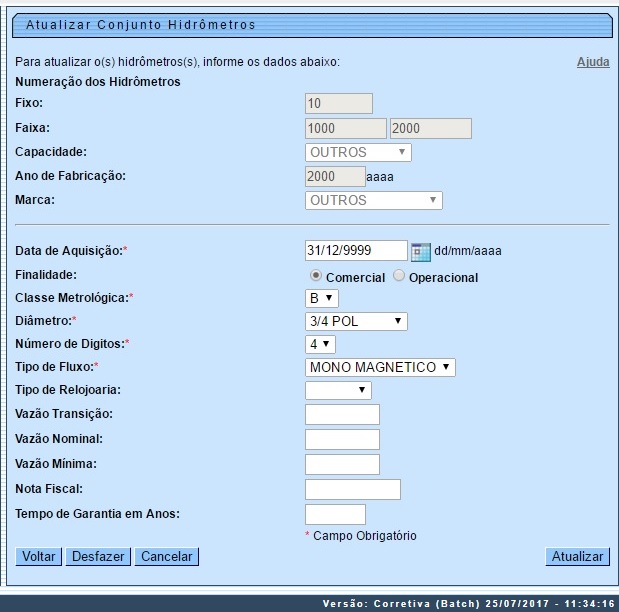The width and height of the screenshot is (619, 612).
Task: Expand the Diâmetro dropdown
Action: point(356,321)
